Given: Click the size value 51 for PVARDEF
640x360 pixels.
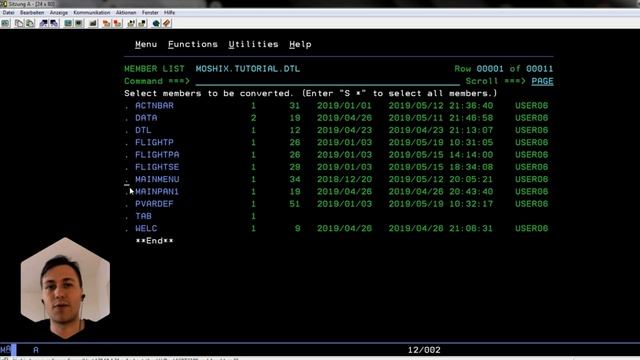Looking at the screenshot, I should click(x=295, y=204).
